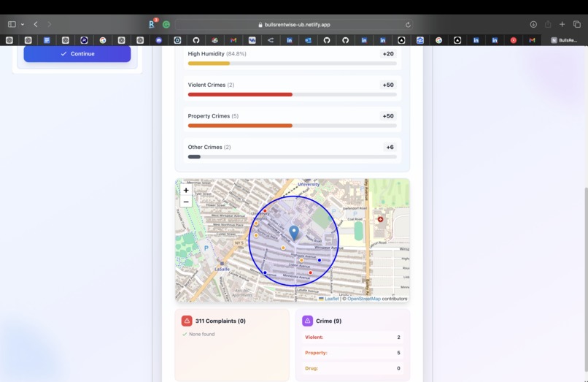Reload the current page

[x=408, y=24]
